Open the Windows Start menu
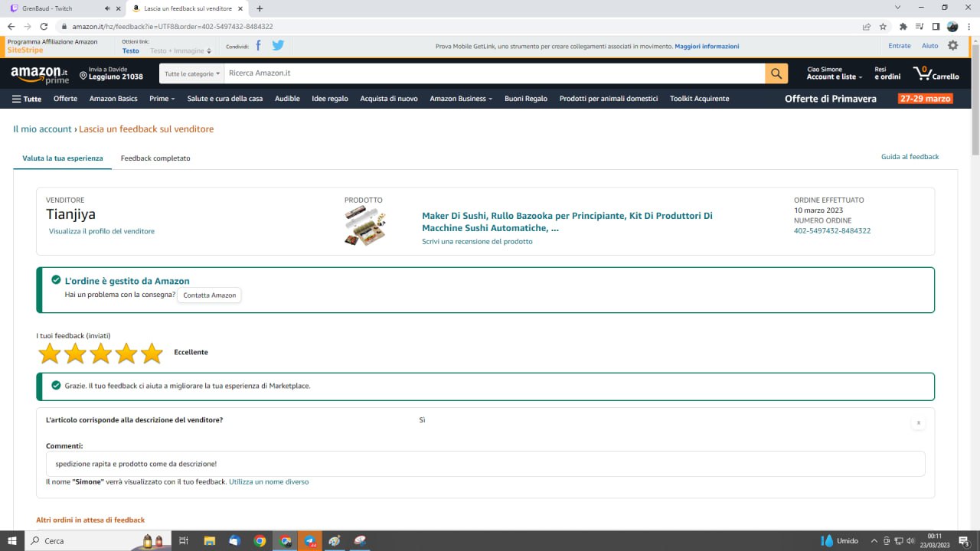Screen dimensions: 980x551 12,541
